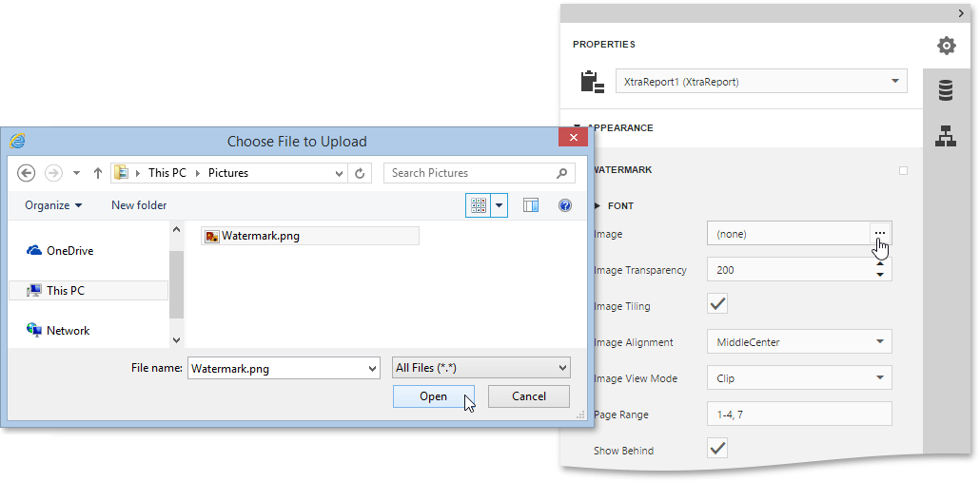
Task: Open the Properties gear tab
Action: (x=946, y=46)
